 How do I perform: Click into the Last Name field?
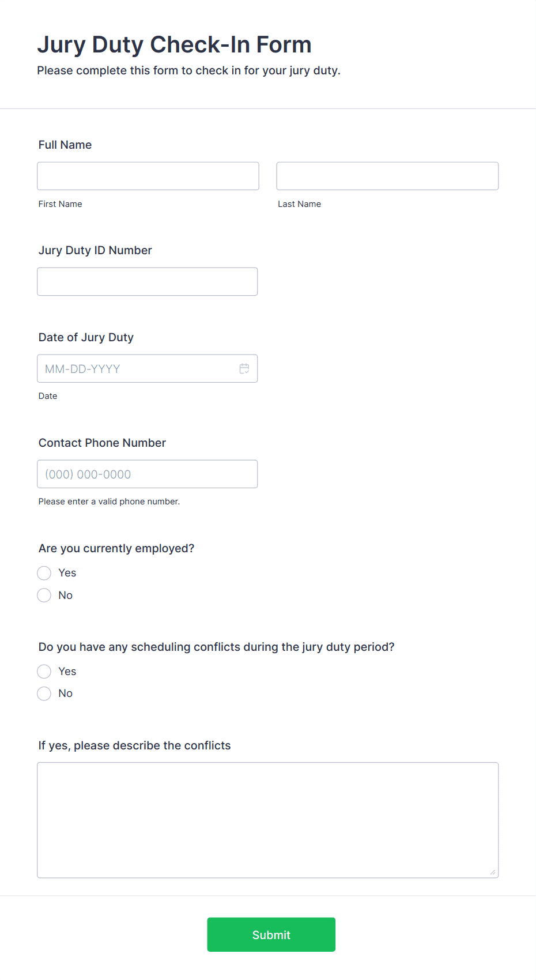pyautogui.click(x=387, y=176)
